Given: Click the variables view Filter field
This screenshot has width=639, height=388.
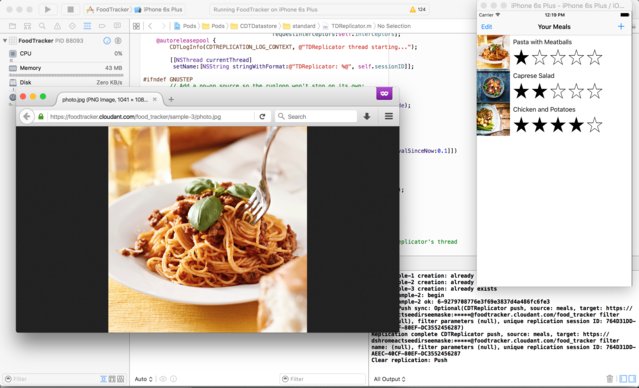Looking at the screenshot, I should pyautogui.click(x=323, y=379).
